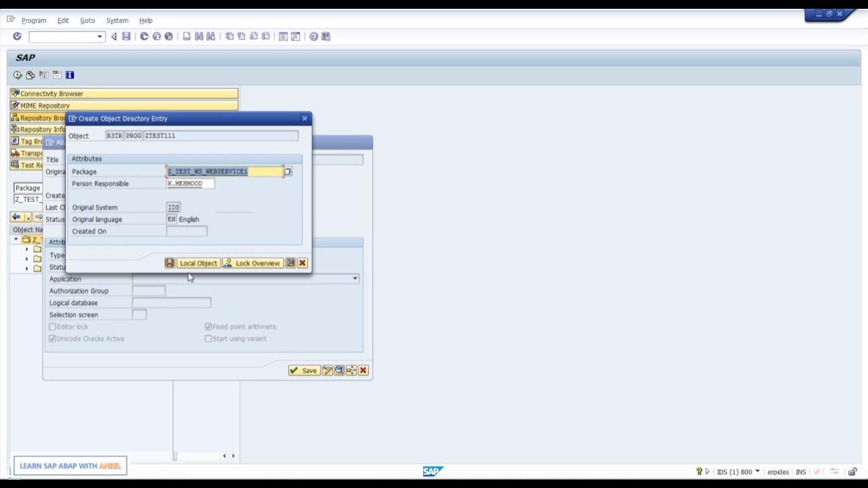Open the System menu
Image resolution: width=868 pixels, height=488 pixels.
click(x=117, y=20)
